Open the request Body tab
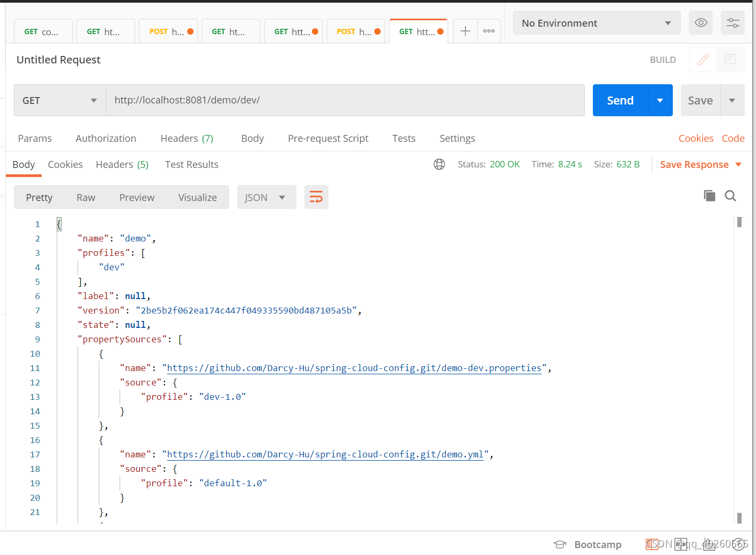756x555 pixels. click(x=253, y=138)
